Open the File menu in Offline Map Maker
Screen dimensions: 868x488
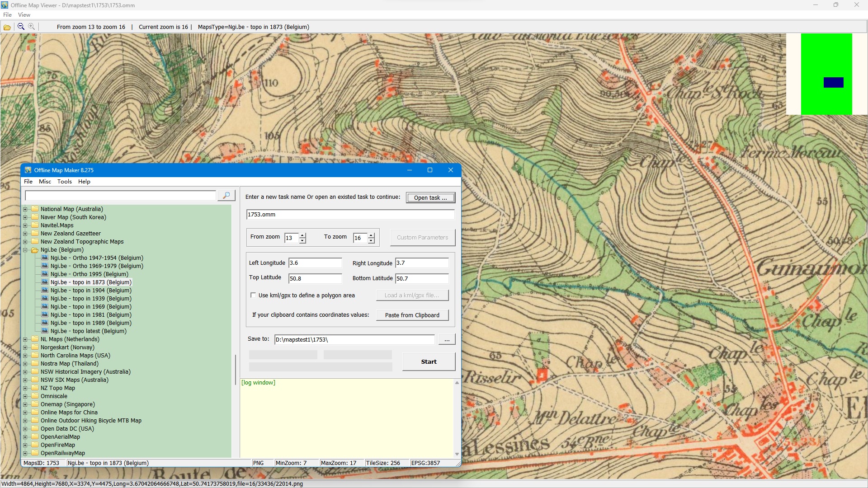(28, 181)
